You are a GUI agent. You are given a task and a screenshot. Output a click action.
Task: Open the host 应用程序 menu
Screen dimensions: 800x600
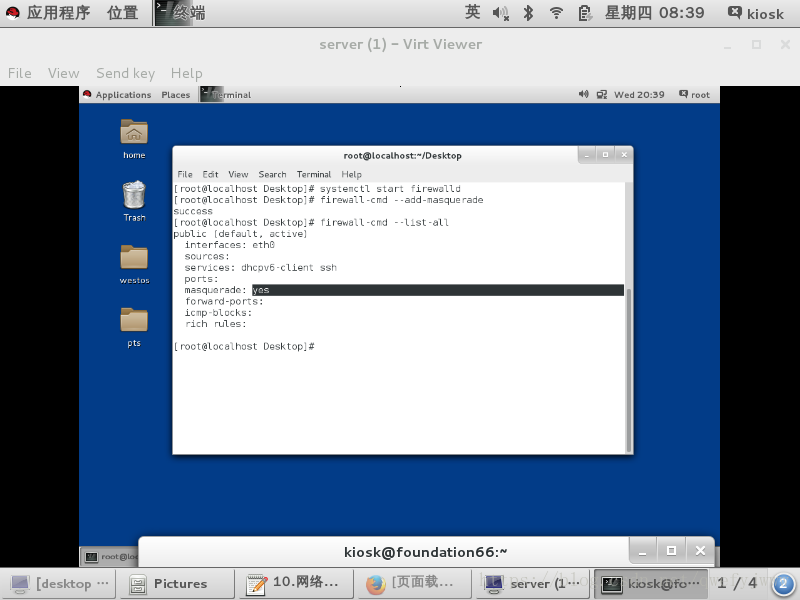(x=58, y=13)
